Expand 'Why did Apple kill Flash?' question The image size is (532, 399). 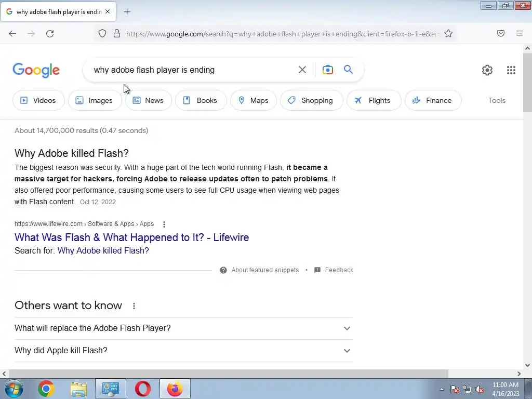pyautogui.click(x=184, y=351)
